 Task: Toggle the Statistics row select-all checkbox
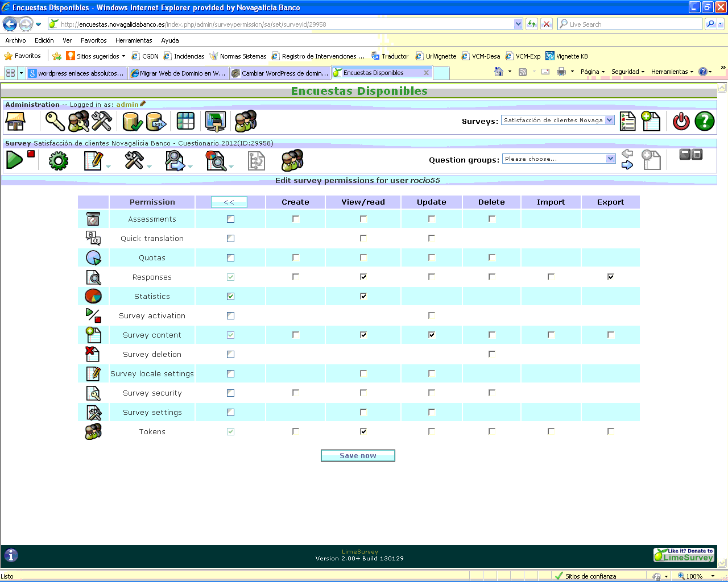tap(230, 296)
